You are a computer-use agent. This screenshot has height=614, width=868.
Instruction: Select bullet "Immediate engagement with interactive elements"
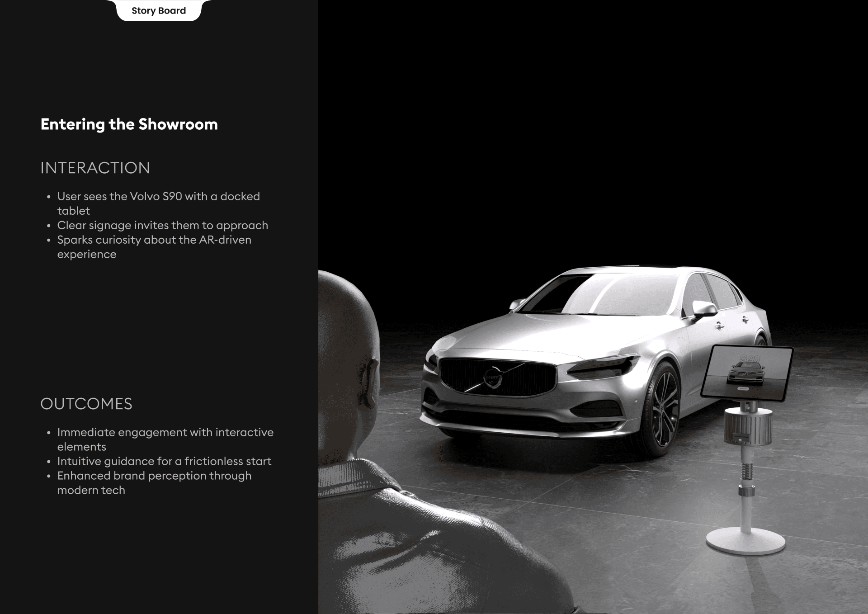pos(165,439)
